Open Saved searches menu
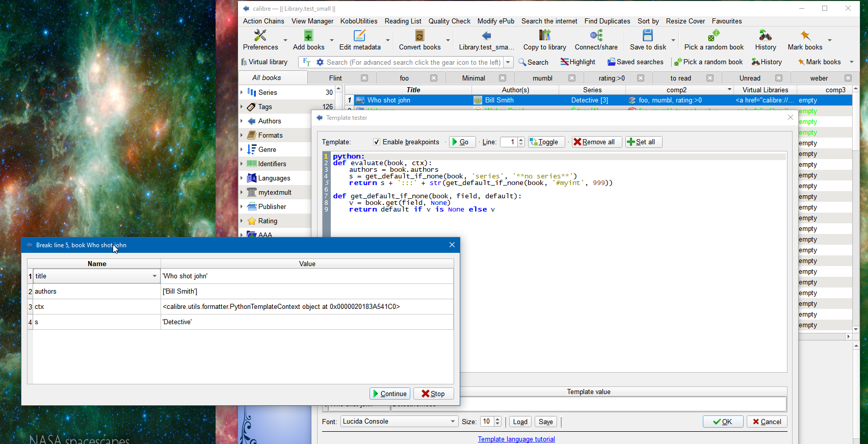This screenshot has width=868, height=444. (635, 62)
